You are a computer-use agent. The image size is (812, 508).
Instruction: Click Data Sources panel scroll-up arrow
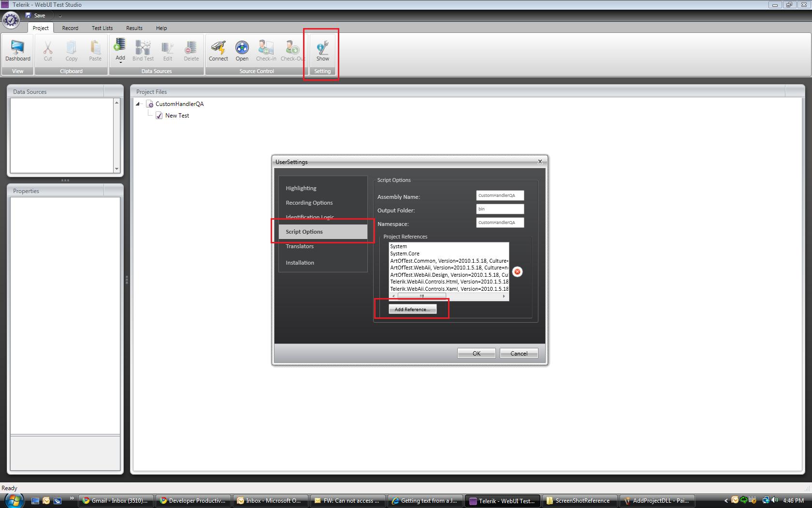116,103
